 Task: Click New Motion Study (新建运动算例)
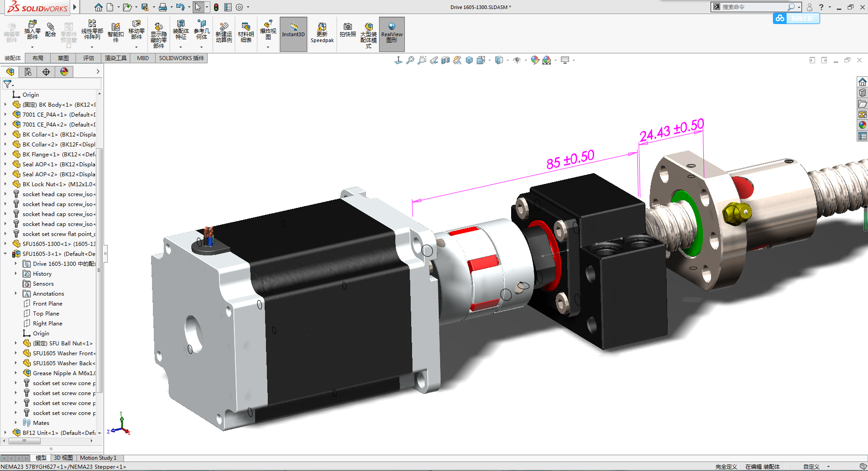click(223, 33)
